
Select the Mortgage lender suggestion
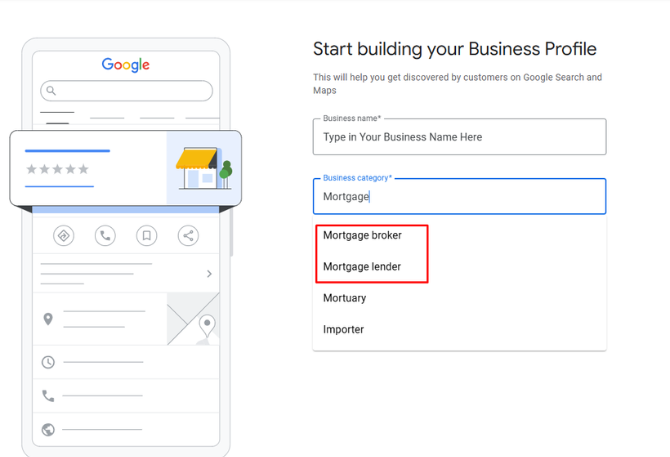pyautogui.click(x=459, y=267)
